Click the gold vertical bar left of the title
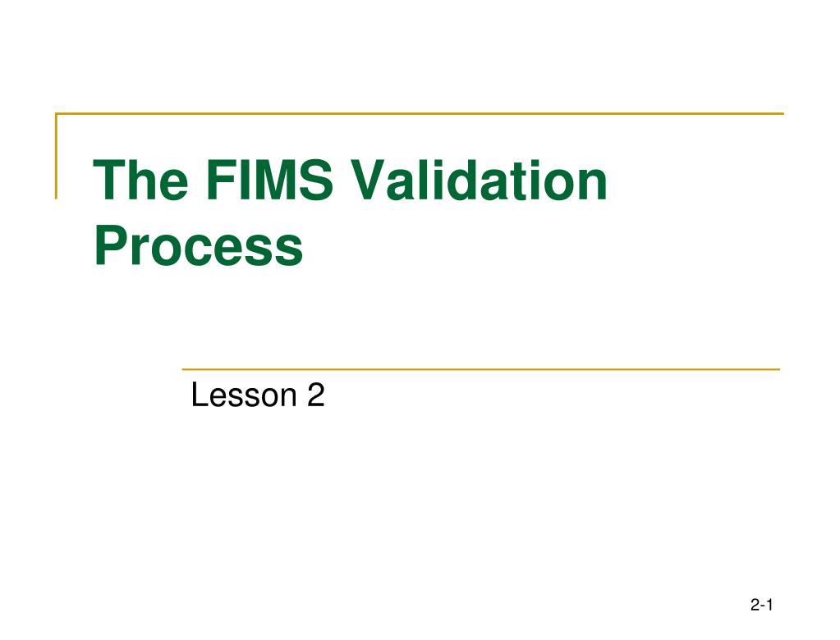 pyautogui.click(x=57, y=156)
